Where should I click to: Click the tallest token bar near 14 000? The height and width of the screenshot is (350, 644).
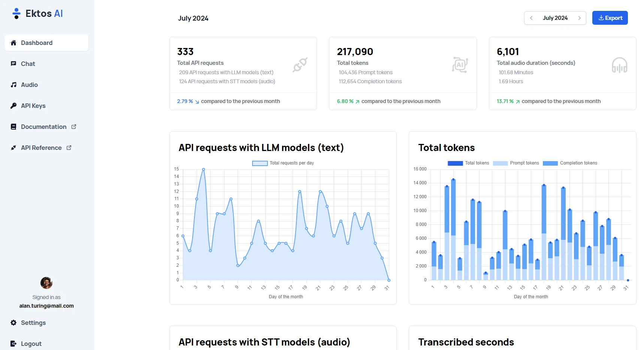(453, 229)
